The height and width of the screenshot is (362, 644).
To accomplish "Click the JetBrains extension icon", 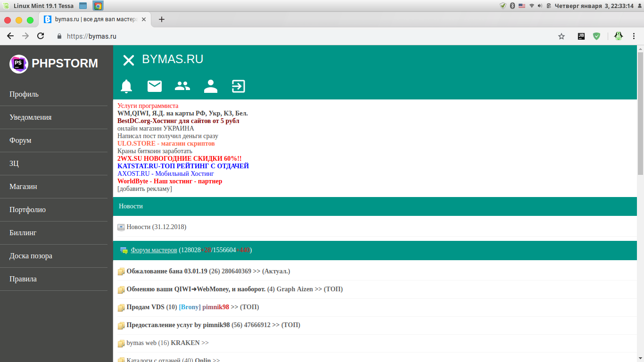I will point(581,36).
